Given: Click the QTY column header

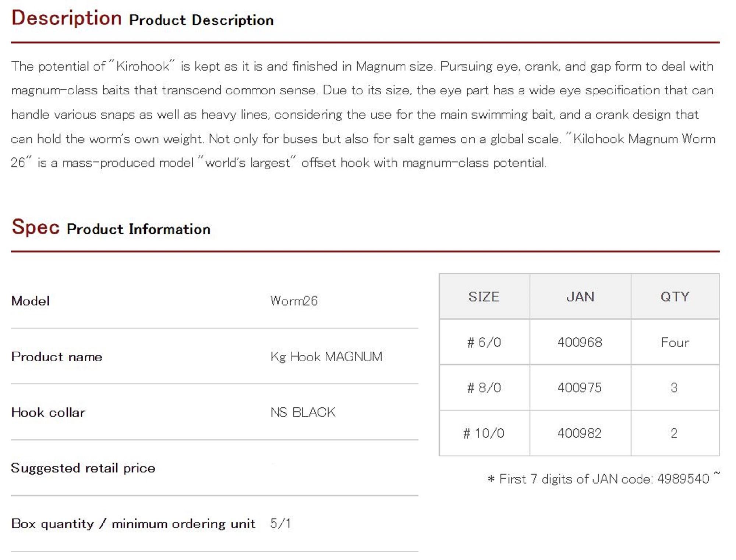Looking at the screenshot, I should click(675, 297).
